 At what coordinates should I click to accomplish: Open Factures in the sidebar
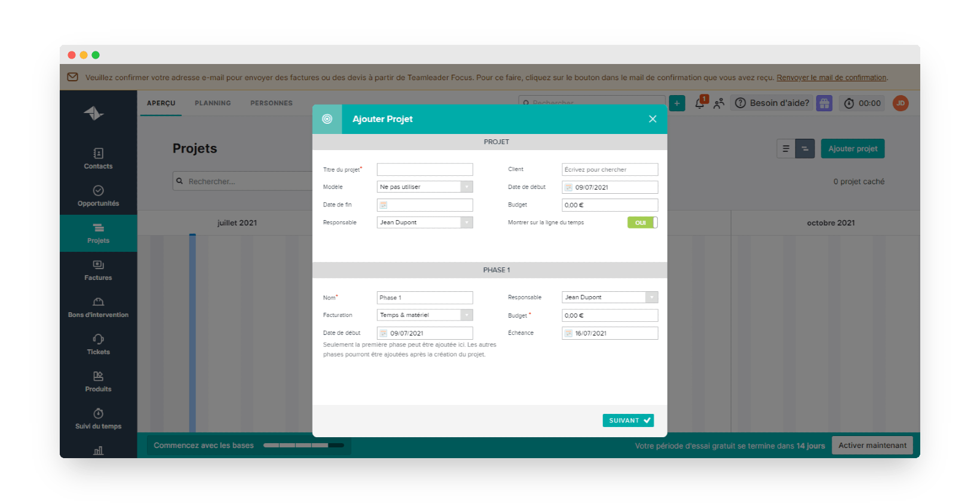(98, 270)
